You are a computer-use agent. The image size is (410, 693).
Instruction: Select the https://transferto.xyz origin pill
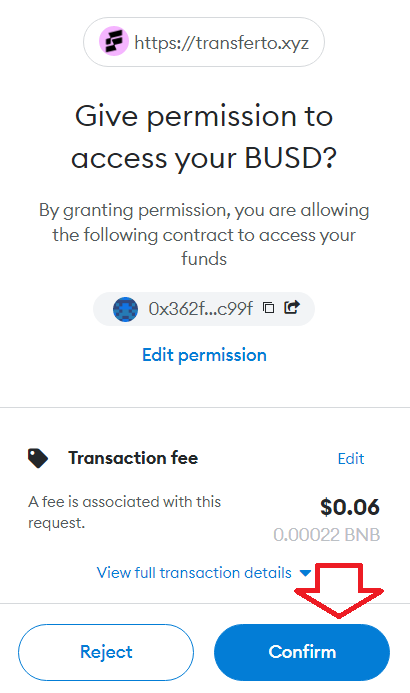[x=204, y=42]
